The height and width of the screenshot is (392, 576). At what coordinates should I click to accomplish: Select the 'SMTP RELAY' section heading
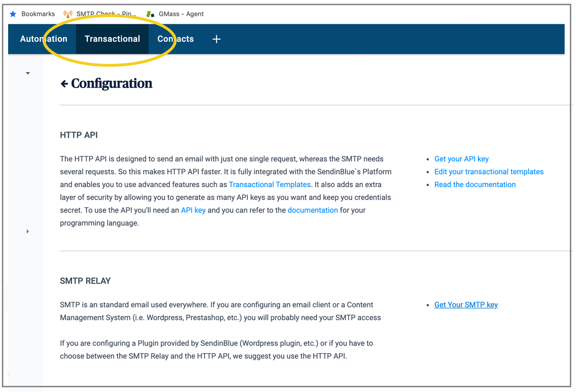85,281
